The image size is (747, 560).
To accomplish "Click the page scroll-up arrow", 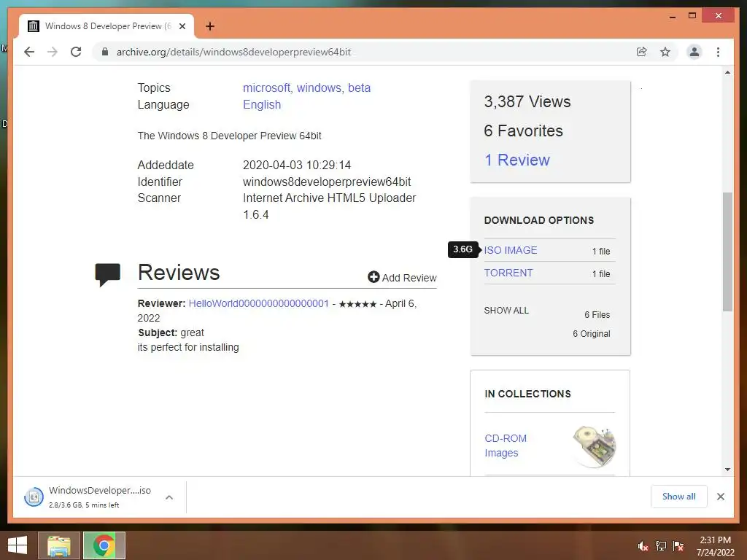I will pyautogui.click(x=727, y=72).
